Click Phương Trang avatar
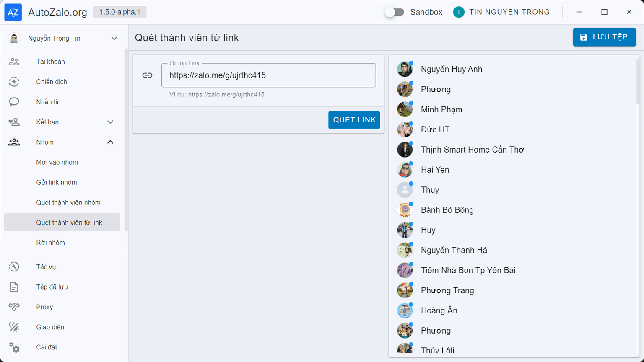The width and height of the screenshot is (644, 362). [x=405, y=290]
